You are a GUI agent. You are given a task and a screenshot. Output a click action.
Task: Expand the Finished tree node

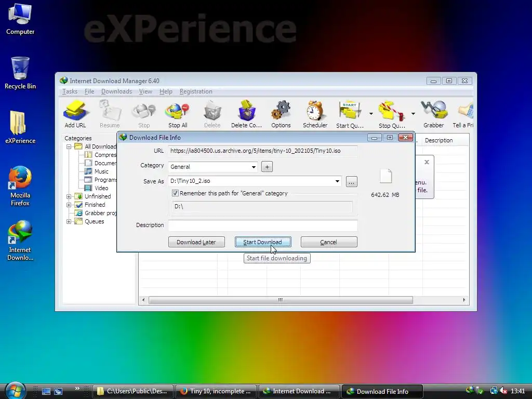(x=69, y=205)
